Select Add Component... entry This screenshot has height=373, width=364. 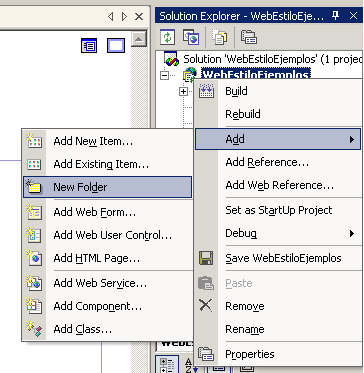107,306
